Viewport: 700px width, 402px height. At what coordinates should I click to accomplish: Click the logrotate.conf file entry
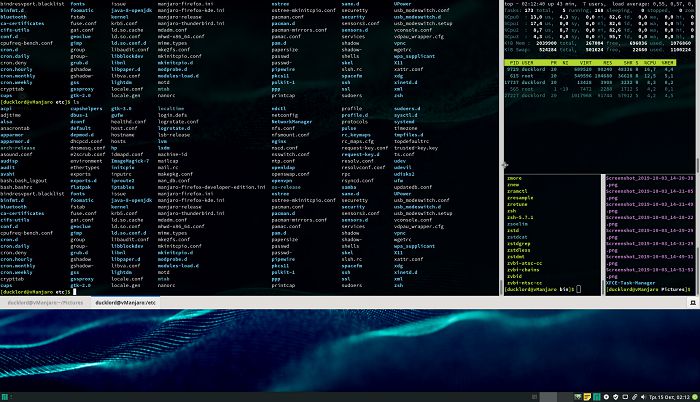click(x=178, y=121)
